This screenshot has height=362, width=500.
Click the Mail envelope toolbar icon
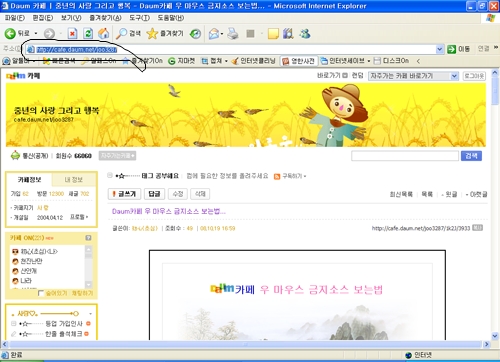214,33
